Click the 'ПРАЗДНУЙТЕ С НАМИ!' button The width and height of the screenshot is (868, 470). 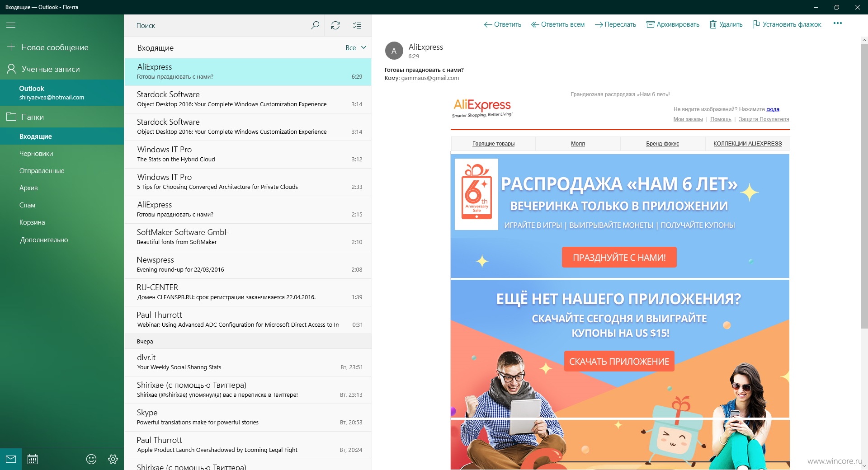coord(619,257)
